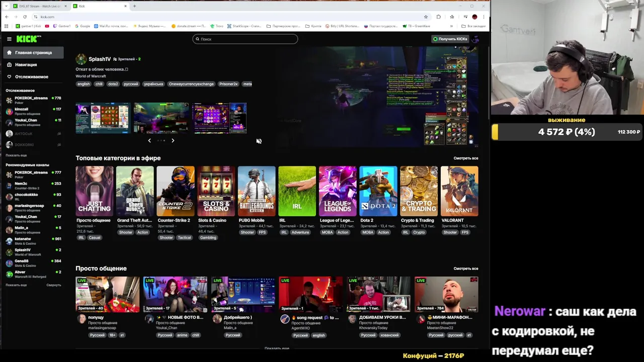Open Trovo bookmark

(x=216, y=26)
